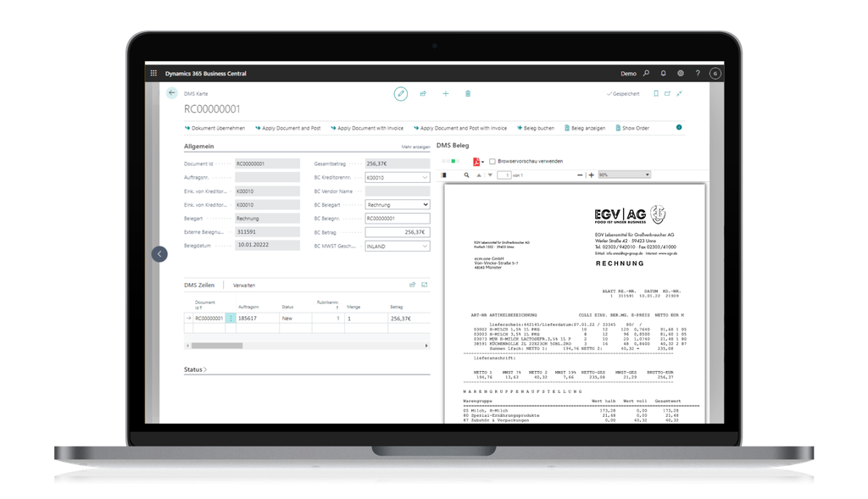Viewport: 868px width, 499px height.
Task: Enable Browservorschau verwenden checkbox
Action: tap(492, 162)
